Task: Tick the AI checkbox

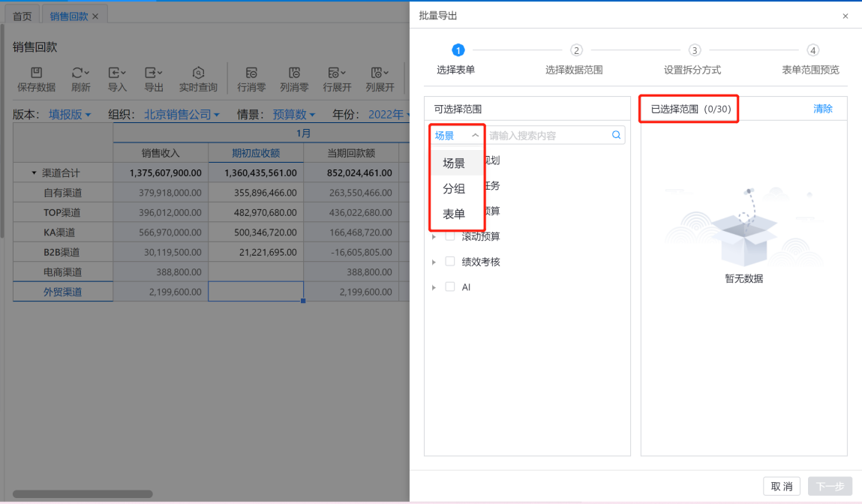Action: pyautogui.click(x=450, y=287)
